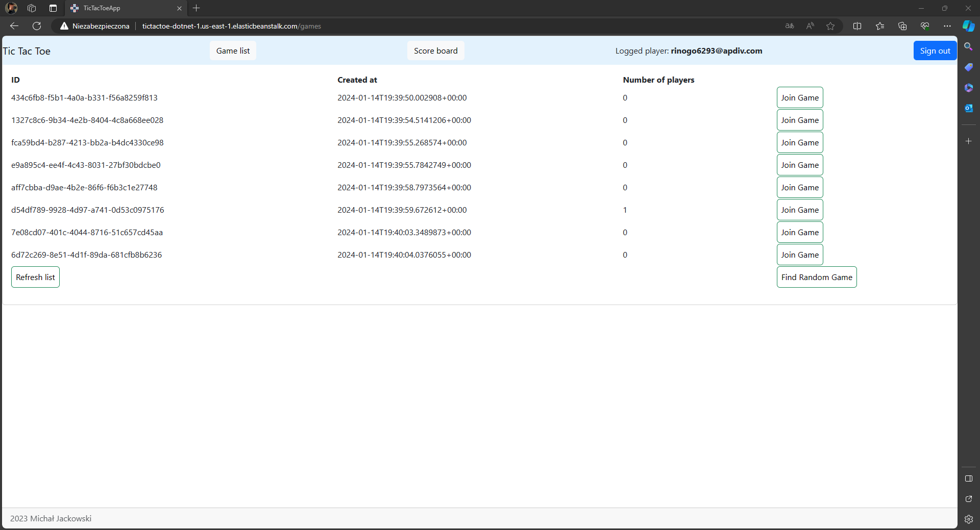Click the not-secure warning icon

[64, 26]
